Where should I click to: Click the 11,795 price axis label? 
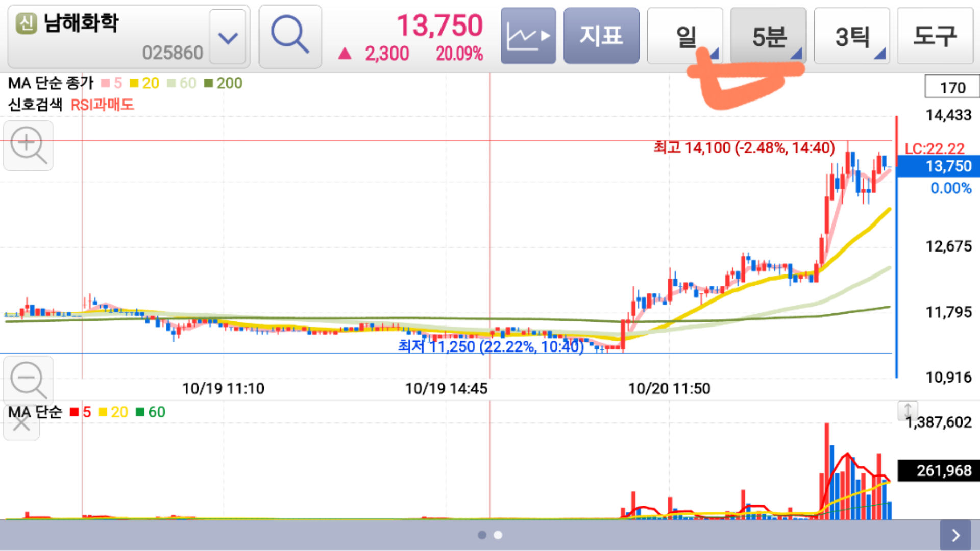click(x=949, y=312)
